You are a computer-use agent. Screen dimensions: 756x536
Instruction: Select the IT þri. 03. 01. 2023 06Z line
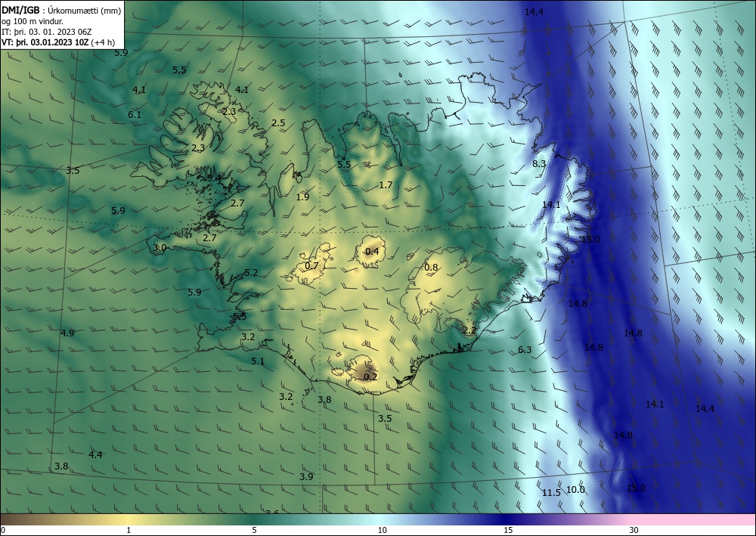[46, 32]
